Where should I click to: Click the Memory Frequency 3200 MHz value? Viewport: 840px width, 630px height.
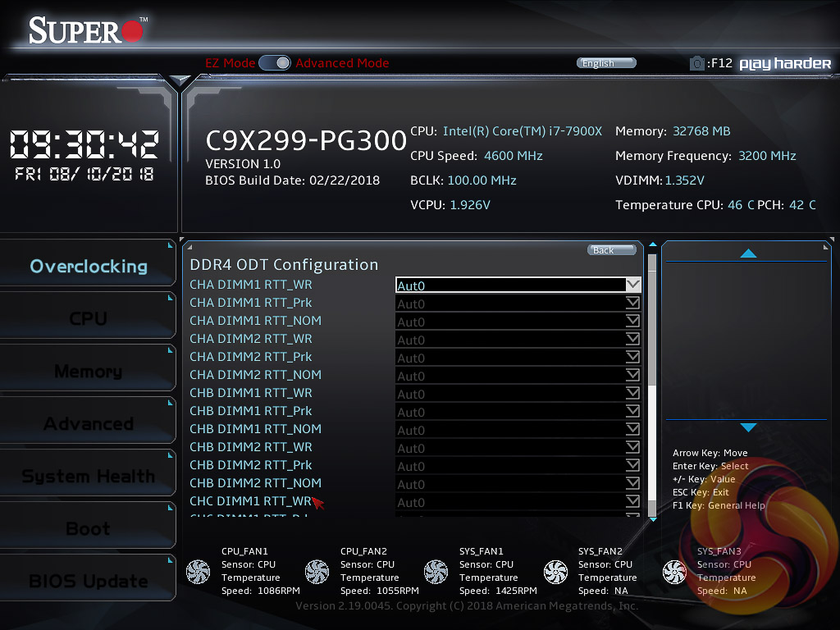point(767,156)
